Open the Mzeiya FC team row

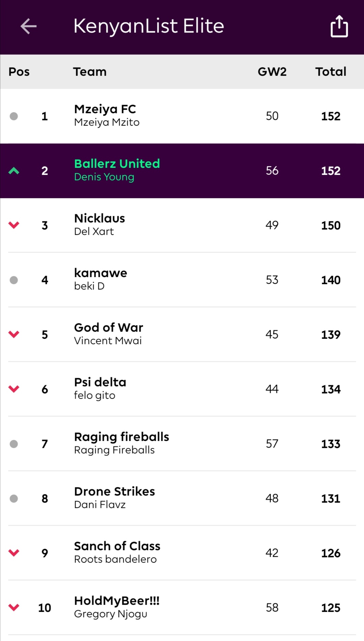pos(182,116)
